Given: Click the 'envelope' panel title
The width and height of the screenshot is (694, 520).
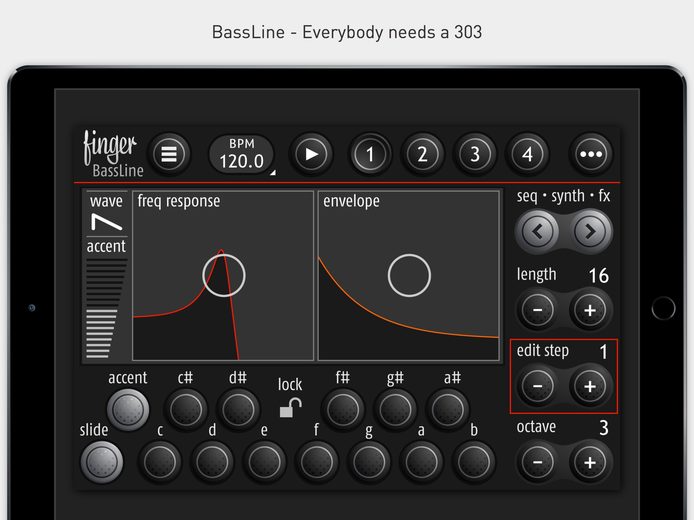Looking at the screenshot, I should pyautogui.click(x=351, y=201).
